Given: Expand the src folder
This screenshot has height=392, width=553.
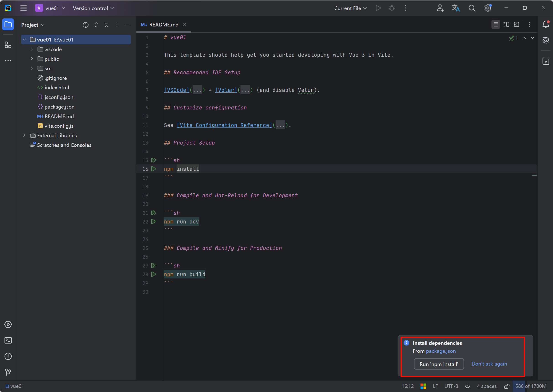Looking at the screenshot, I should click(32, 68).
